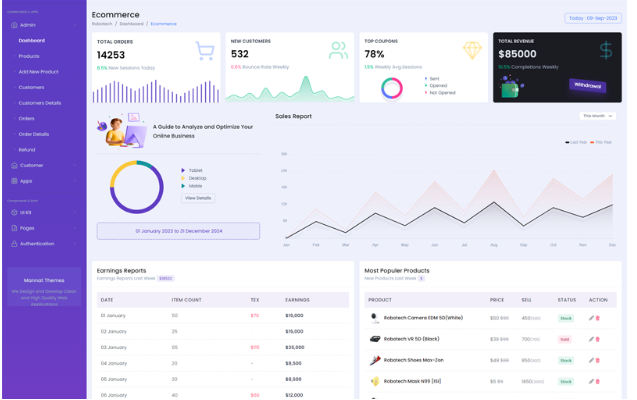Click the shopping cart icon in Total Orders

(205, 51)
